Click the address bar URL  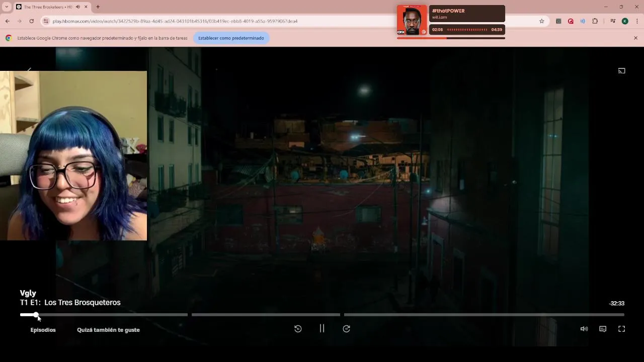tap(175, 21)
